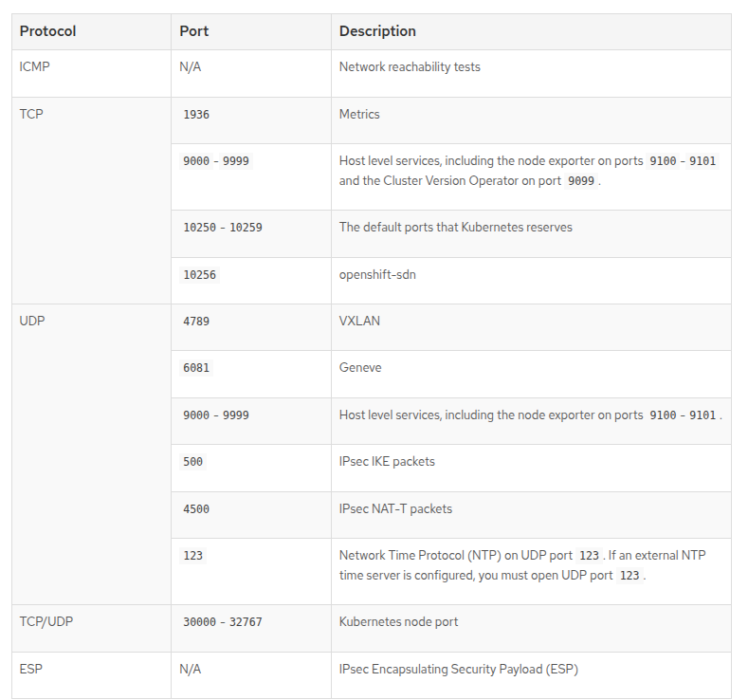Click the 10250 - 10259 port range
The width and height of the screenshot is (748, 700).
click(x=222, y=228)
